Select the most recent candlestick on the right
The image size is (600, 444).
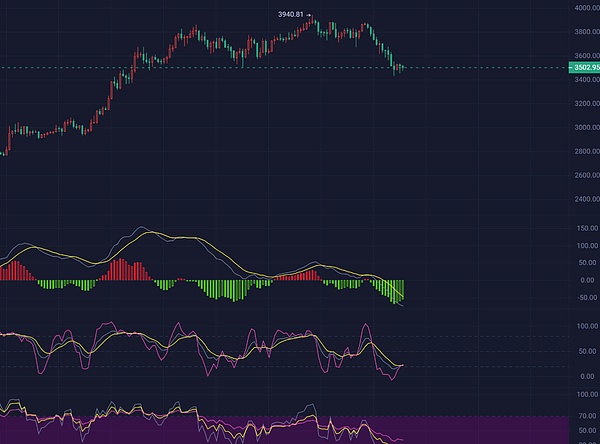pyautogui.click(x=402, y=68)
